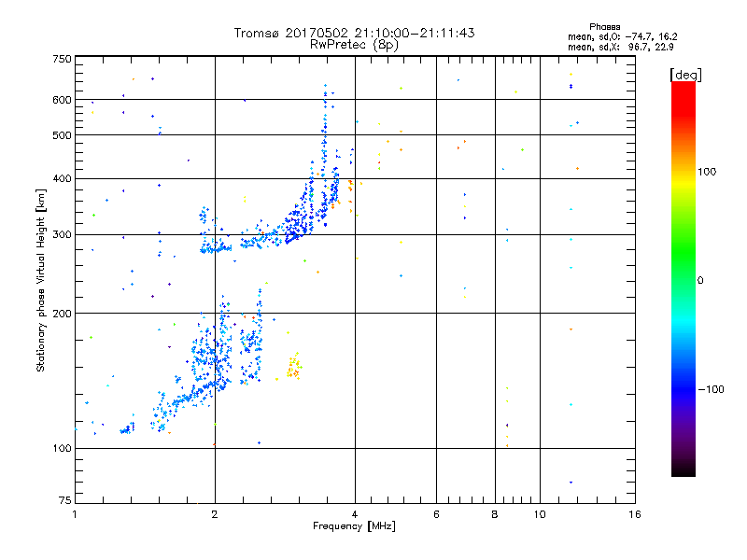
Task: Click the y-axis tick label '600'
Action: click(x=62, y=100)
